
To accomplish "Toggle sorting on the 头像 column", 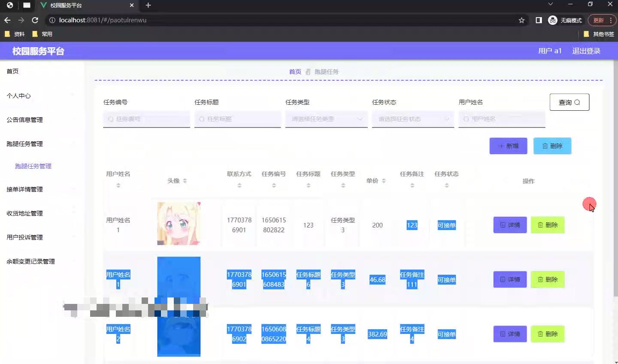I will pyautogui.click(x=185, y=181).
